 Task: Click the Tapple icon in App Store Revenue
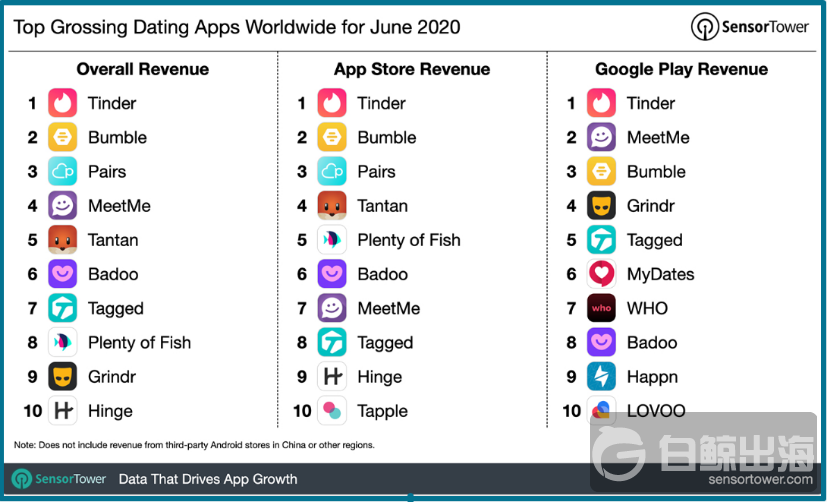[x=332, y=411]
